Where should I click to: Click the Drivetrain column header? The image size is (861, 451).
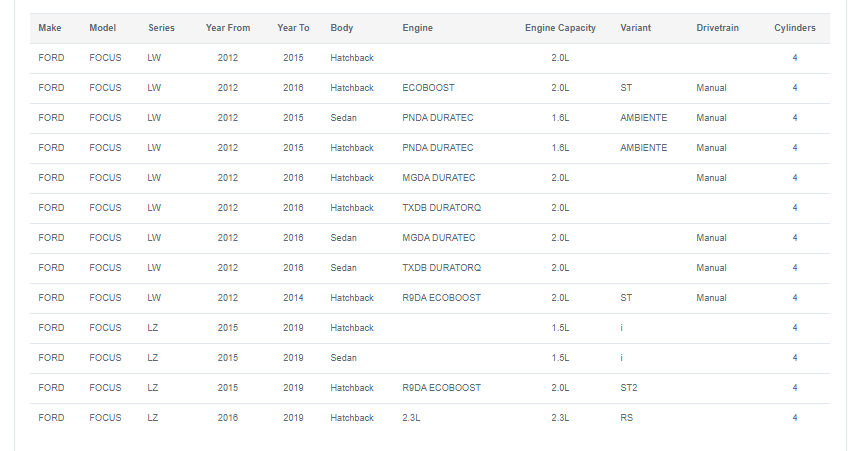click(x=717, y=28)
